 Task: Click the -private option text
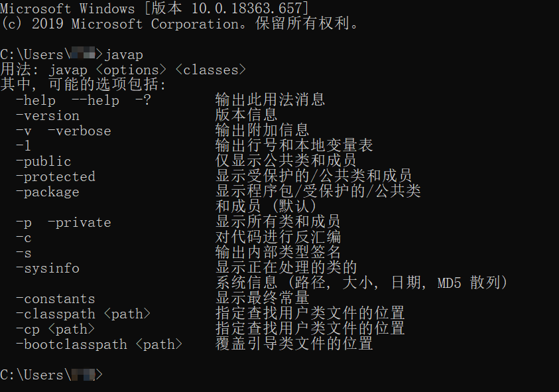pyautogui.click(x=80, y=223)
